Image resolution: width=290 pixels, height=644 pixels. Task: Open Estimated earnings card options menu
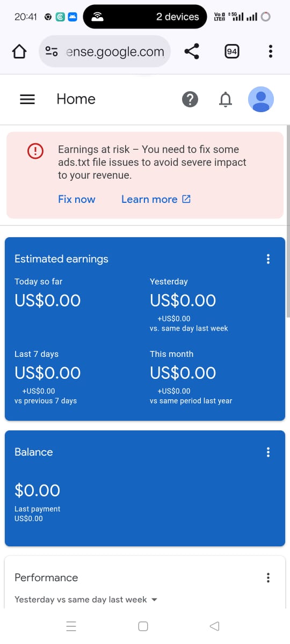tap(268, 259)
